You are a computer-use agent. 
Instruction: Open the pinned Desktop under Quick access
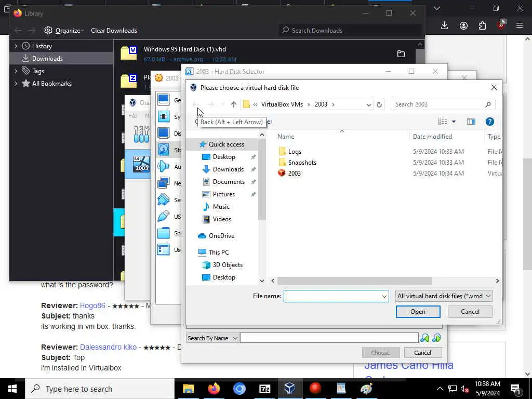pos(223,157)
